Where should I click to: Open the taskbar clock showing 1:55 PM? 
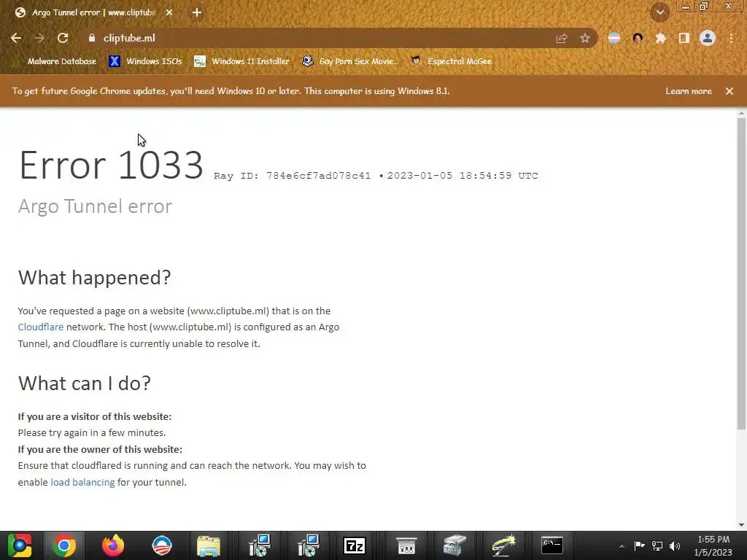(713, 545)
